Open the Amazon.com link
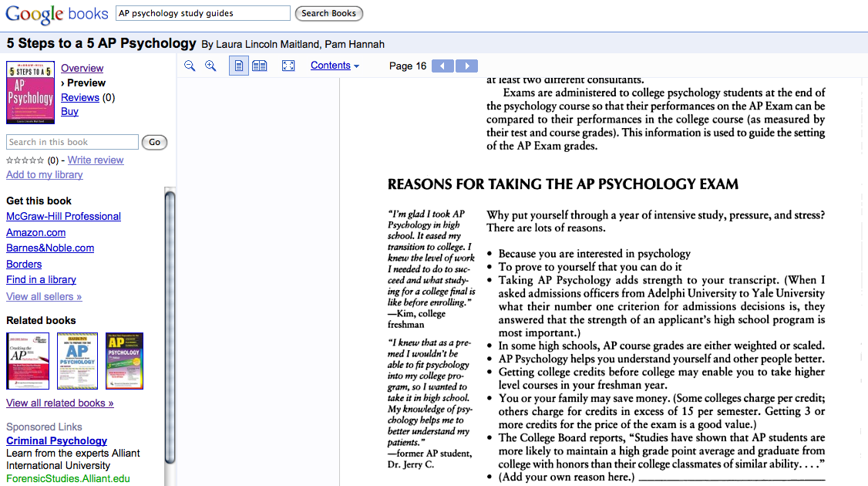 pos(36,233)
